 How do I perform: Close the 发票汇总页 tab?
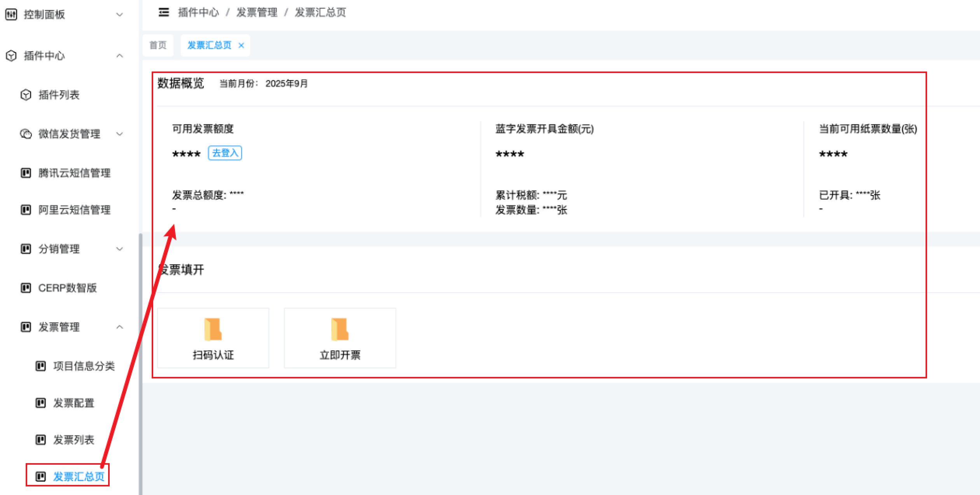(241, 45)
